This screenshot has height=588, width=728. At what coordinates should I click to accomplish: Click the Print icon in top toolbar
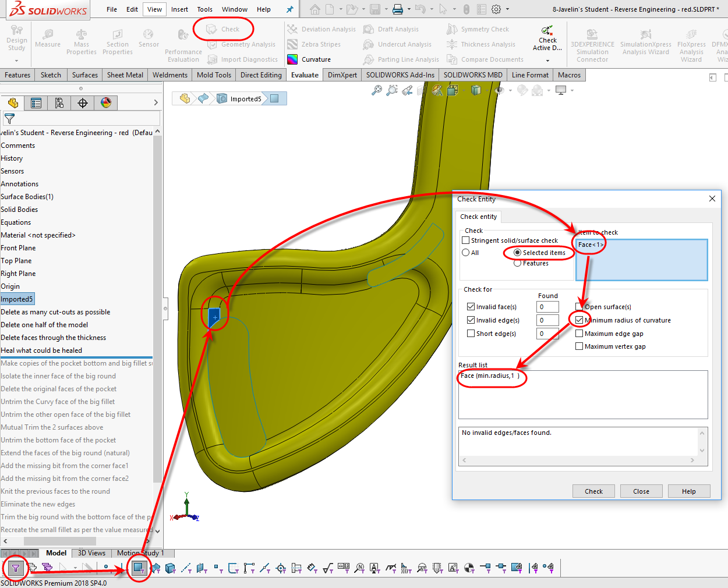pyautogui.click(x=398, y=9)
